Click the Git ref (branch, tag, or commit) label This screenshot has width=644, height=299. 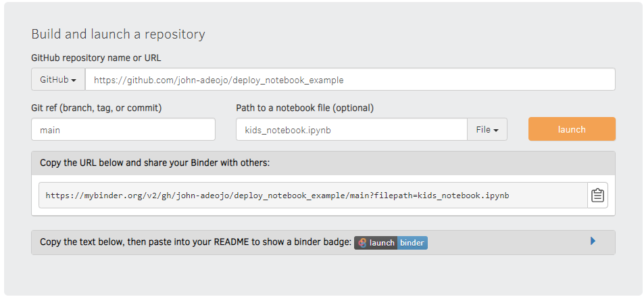click(x=96, y=108)
